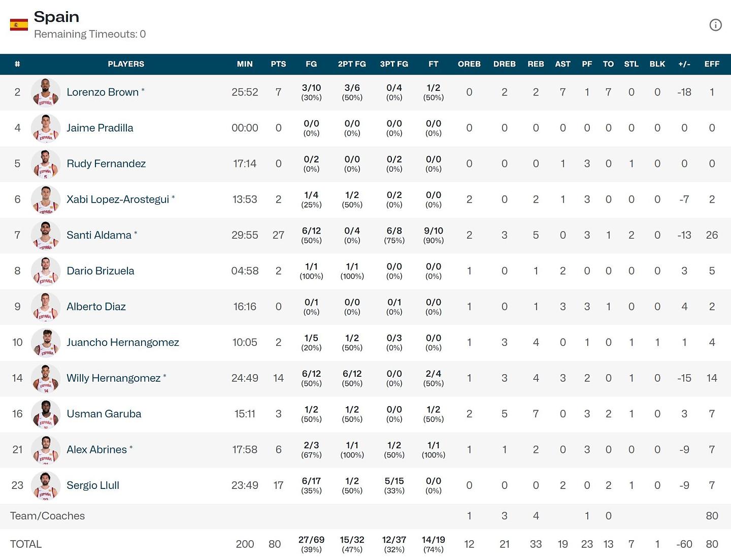Click the FG column header
Screen dimensions: 731x560
(x=311, y=64)
